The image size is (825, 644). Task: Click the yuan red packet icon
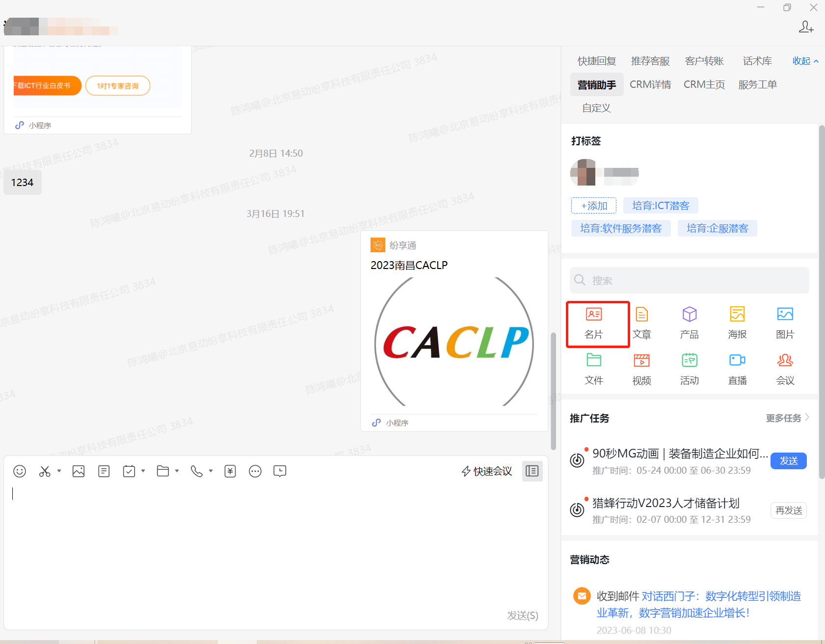click(230, 471)
